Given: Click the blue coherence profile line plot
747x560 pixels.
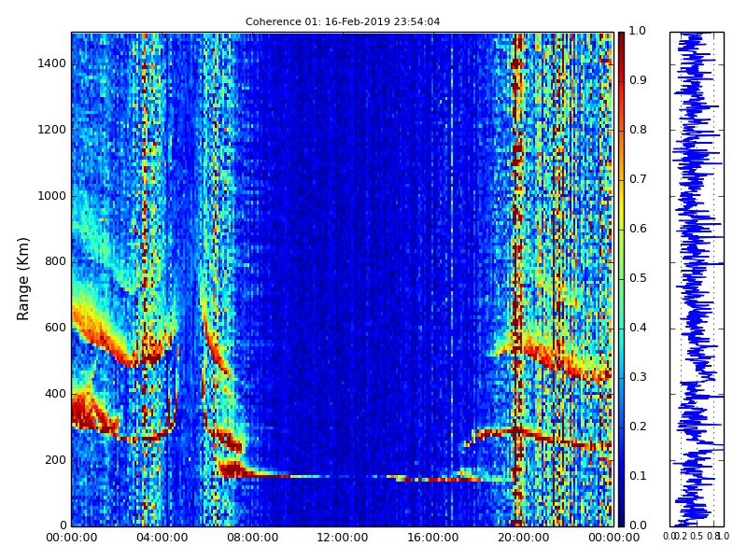Looking at the screenshot, I should tap(697, 279).
